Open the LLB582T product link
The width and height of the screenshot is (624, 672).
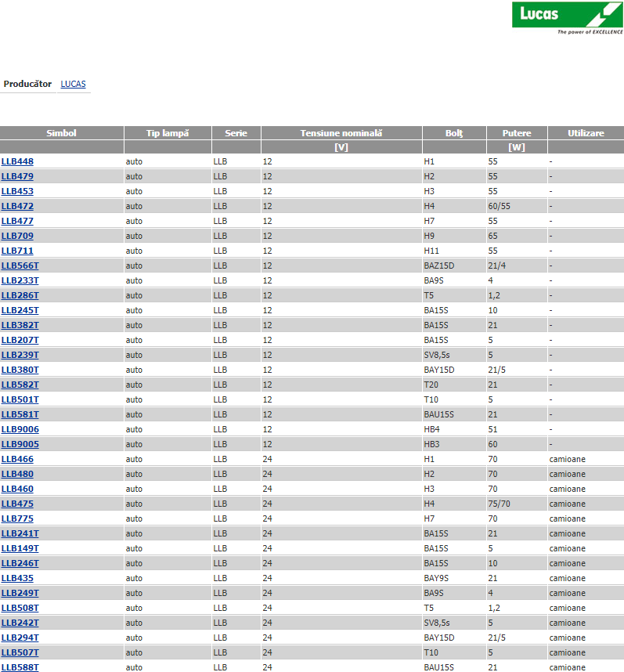coord(20,385)
